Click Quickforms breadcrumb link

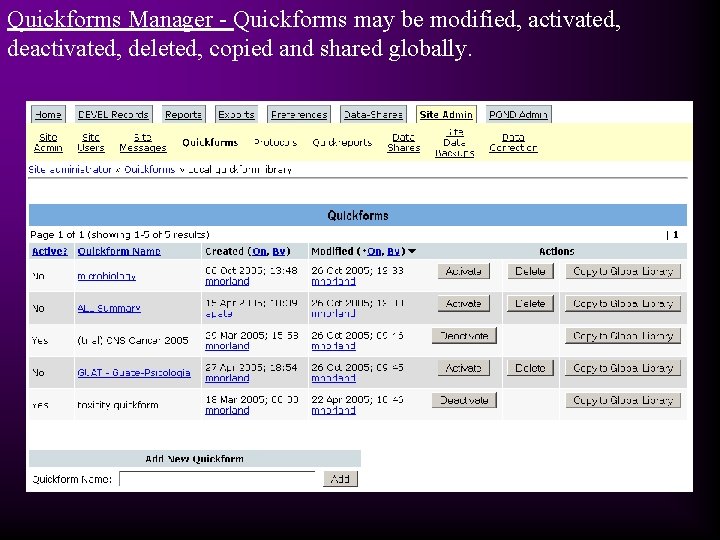coord(150,169)
